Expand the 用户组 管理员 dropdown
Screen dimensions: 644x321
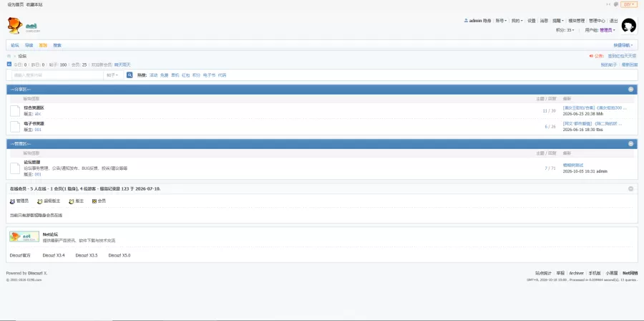pos(600,30)
